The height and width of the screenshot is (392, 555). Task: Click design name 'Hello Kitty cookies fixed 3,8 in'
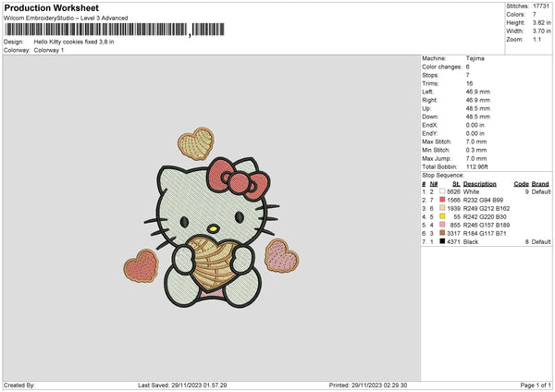click(x=74, y=42)
